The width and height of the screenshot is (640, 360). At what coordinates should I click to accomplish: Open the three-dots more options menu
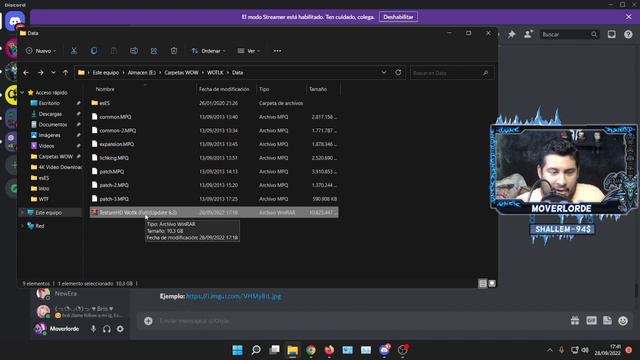coord(278,51)
